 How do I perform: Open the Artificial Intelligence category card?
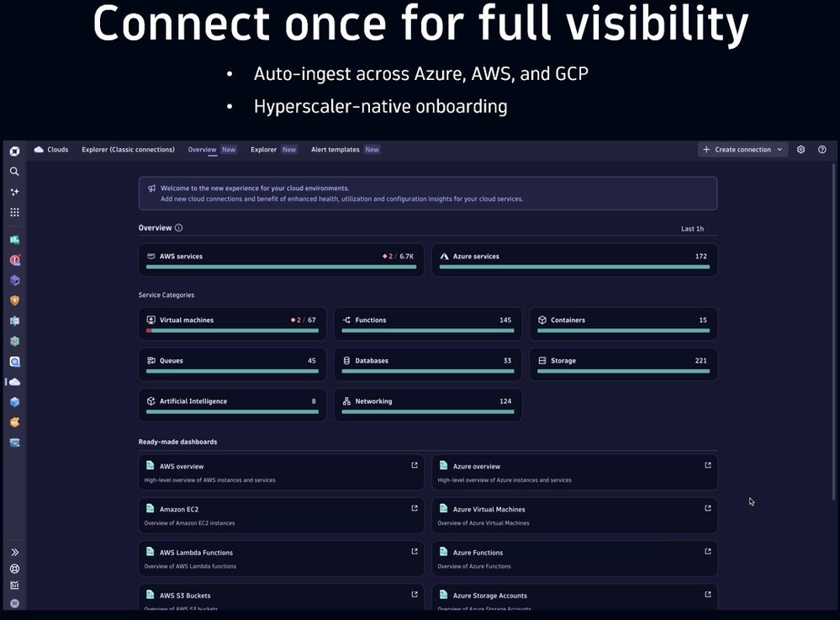(x=233, y=405)
